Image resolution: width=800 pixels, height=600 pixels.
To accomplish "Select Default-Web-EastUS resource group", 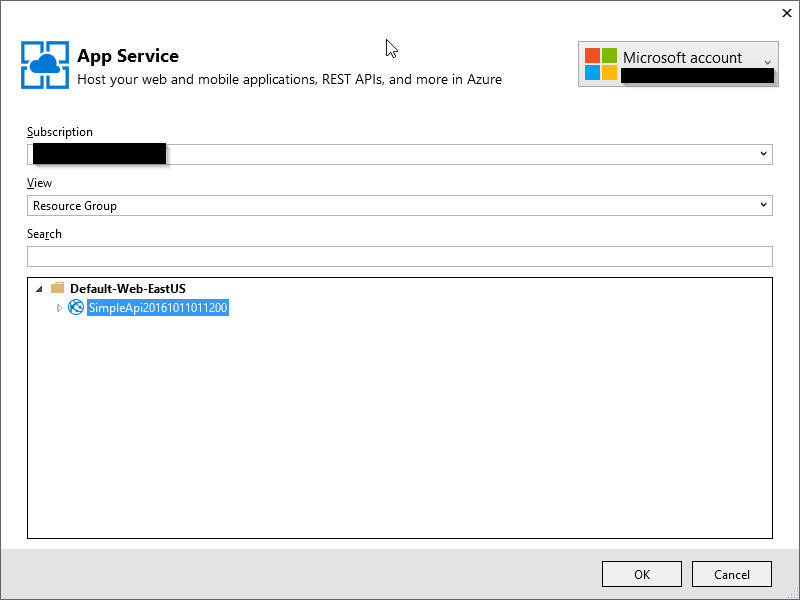I will 128,289.
